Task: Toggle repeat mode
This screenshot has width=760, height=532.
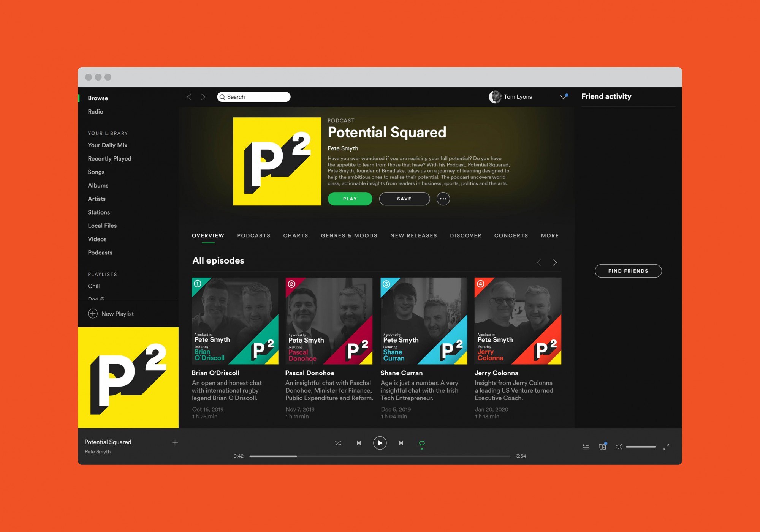Action: click(421, 443)
